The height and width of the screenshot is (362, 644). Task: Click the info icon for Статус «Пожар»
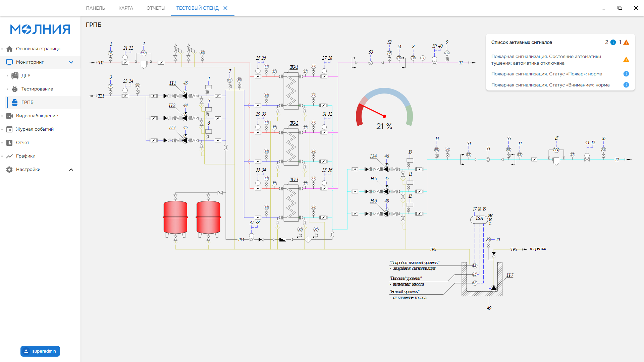pos(626,74)
